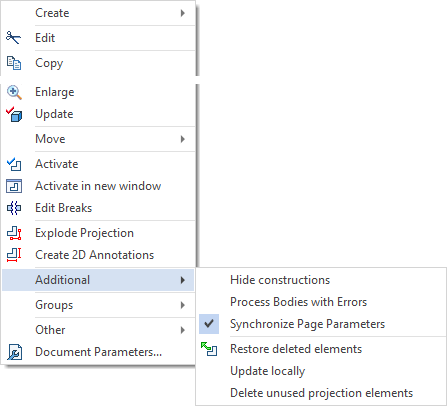The image size is (447, 406).
Task: Expand the Groups submenu arrow
Action: coord(182,305)
